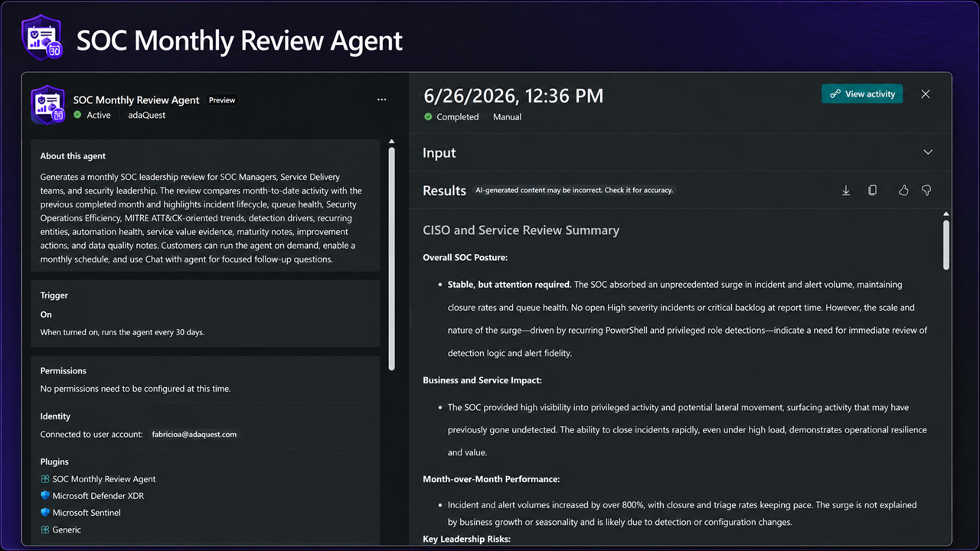Click the adaQuest publisher name
Image resolution: width=980 pixels, height=551 pixels.
coord(147,115)
